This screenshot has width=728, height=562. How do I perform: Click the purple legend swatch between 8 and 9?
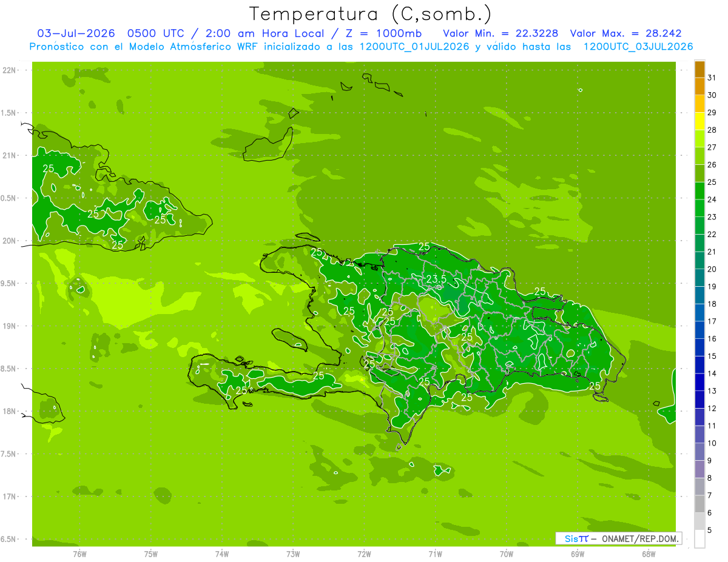coord(699,469)
